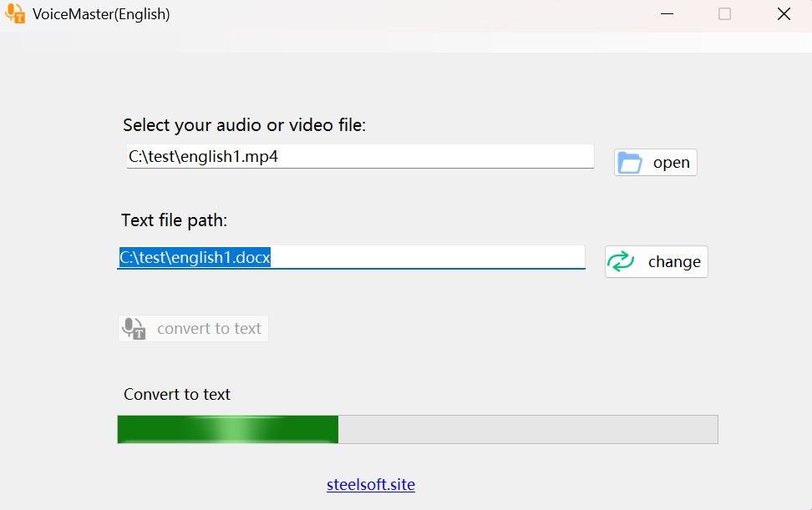The height and width of the screenshot is (510, 812).
Task: Click the blue folder icon on open button
Action: tap(631, 162)
